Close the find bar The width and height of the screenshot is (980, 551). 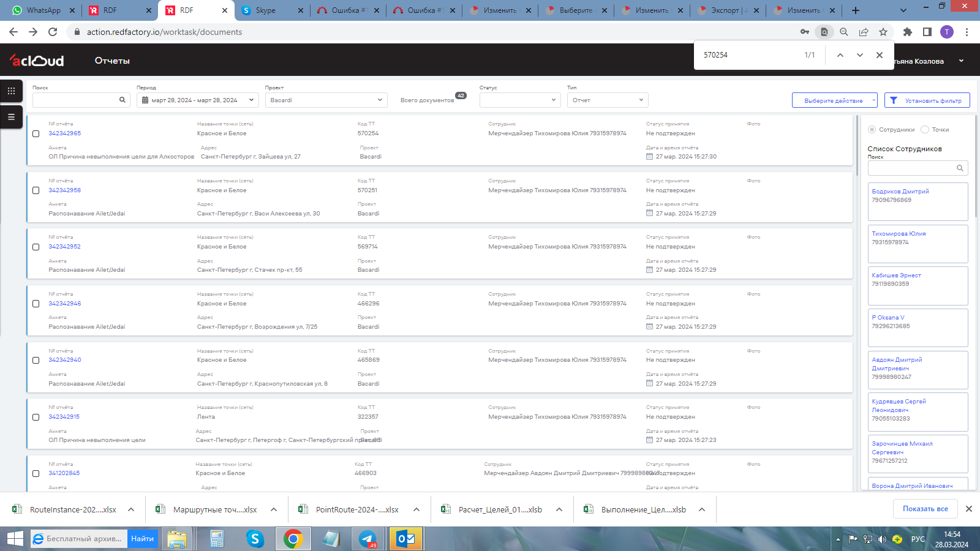point(880,55)
